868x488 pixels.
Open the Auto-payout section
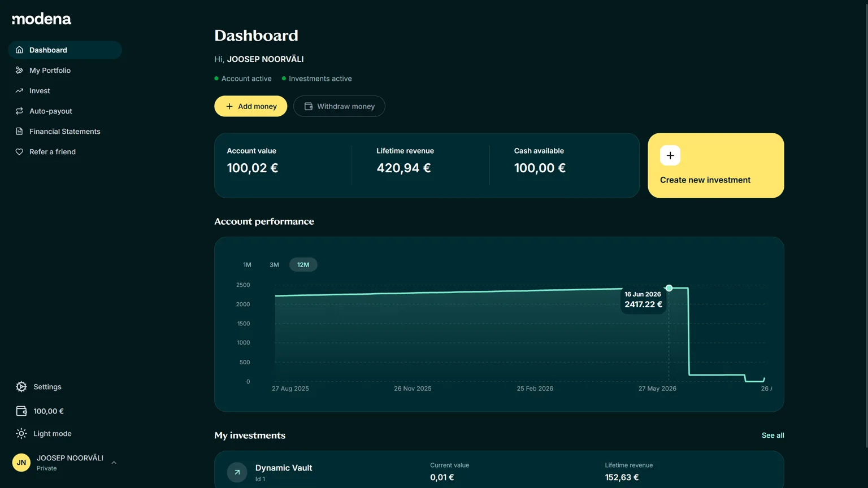pyautogui.click(x=65, y=111)
